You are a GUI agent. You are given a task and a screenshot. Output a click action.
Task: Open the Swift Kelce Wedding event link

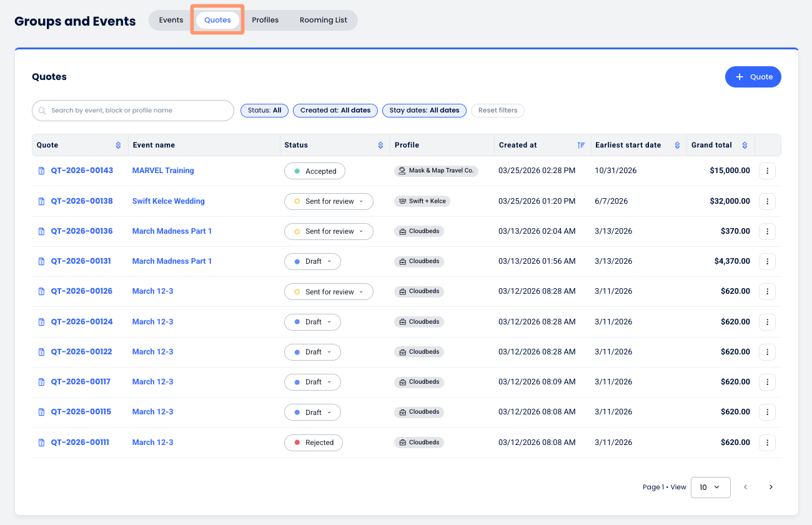click(168, 201)
